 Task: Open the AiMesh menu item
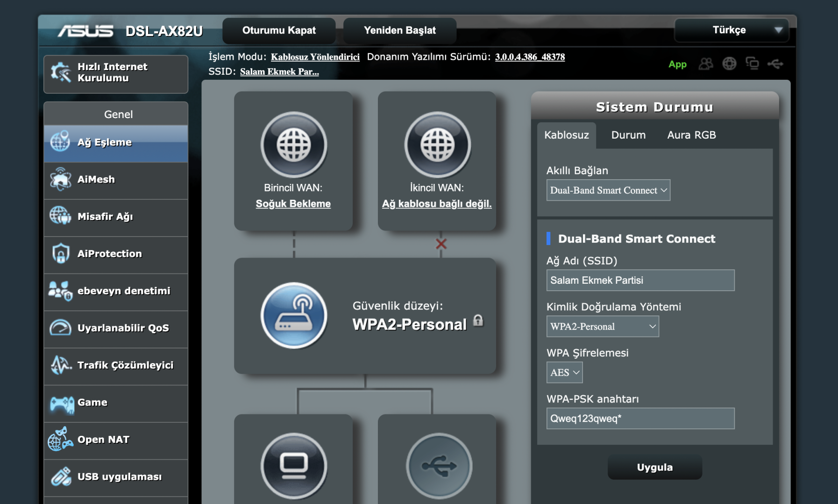click(116, 180)
